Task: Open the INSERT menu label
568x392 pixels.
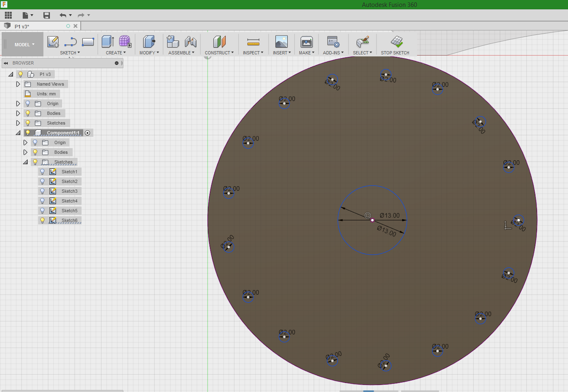Action: click(282, 53)
